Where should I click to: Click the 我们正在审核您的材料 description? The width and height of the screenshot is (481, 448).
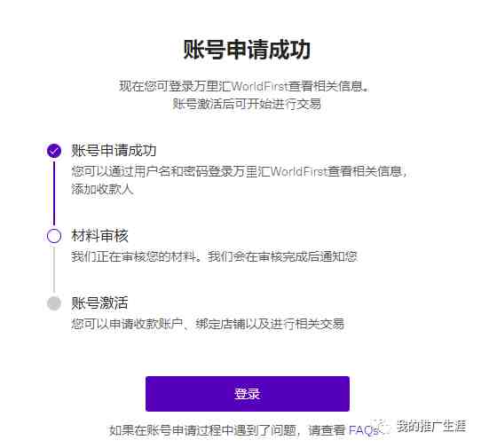coord(214,256)
